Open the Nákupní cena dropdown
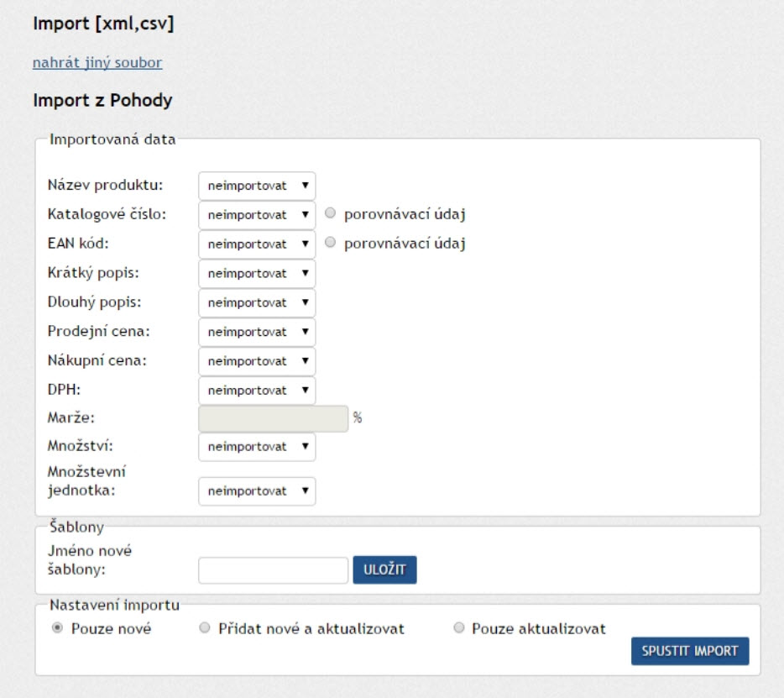 click(257, 361)
